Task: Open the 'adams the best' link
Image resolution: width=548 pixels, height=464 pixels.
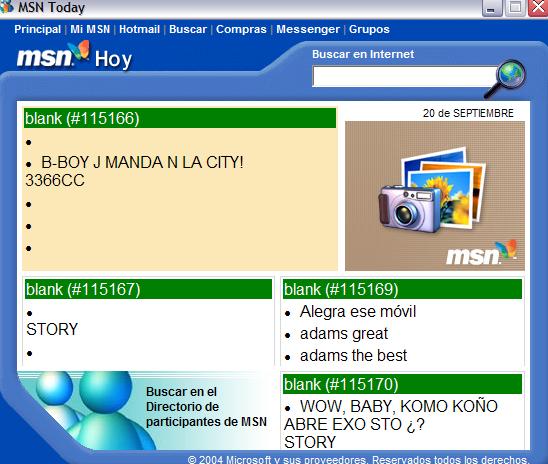Action: [353, 356]
